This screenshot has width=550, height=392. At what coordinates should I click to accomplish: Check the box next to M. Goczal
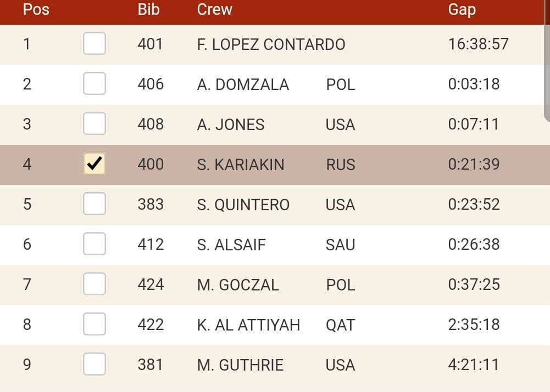point(95,284)
